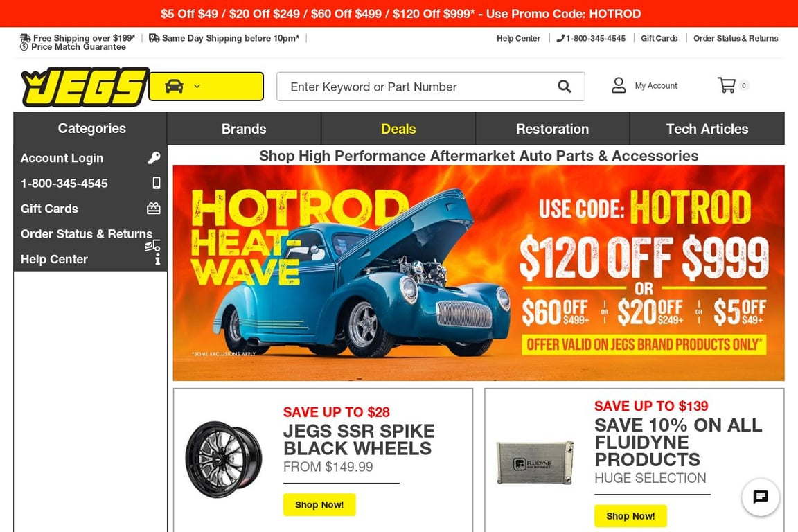The width and height of the screenshot is (798, 532).
Task: Click the key icon beside Account Login
Action: click(154, 158)
